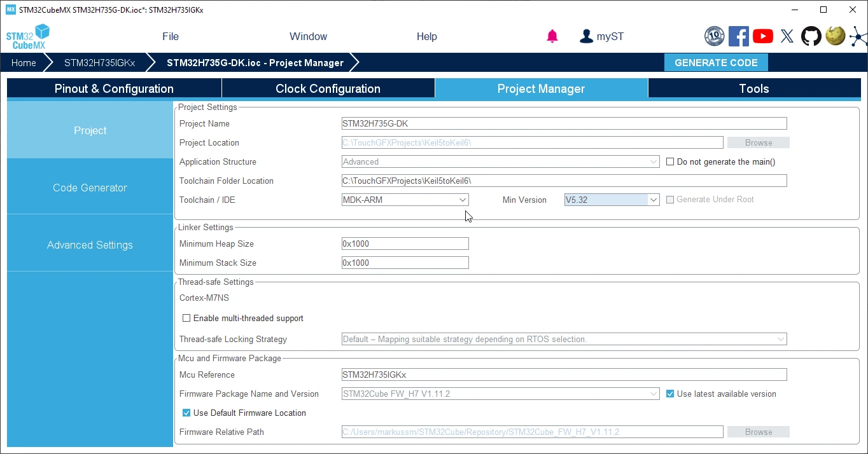Click the X (Twitter) icon
This screenshot has height=454, width=868.
coord(787,36)
